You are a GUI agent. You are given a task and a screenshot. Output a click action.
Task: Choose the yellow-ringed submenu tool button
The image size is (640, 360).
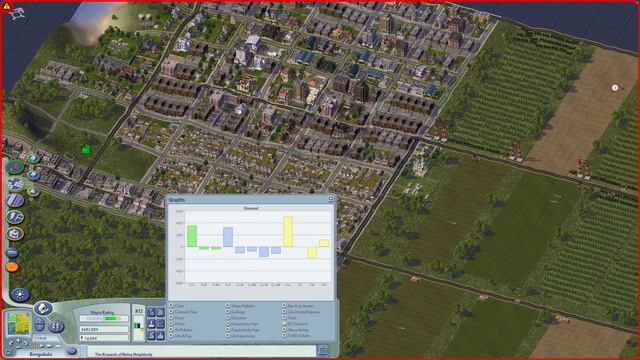point(33,191)
